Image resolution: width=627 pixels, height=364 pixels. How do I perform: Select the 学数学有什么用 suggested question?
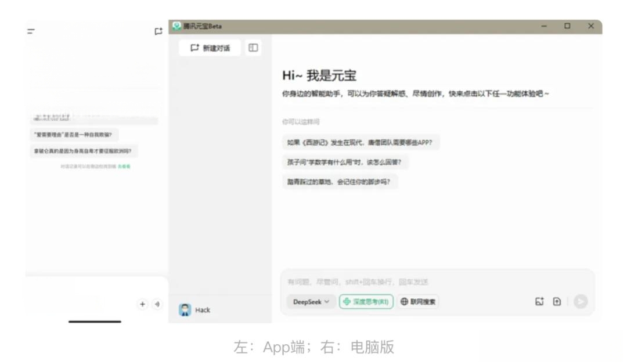click(x=345, y=162)
